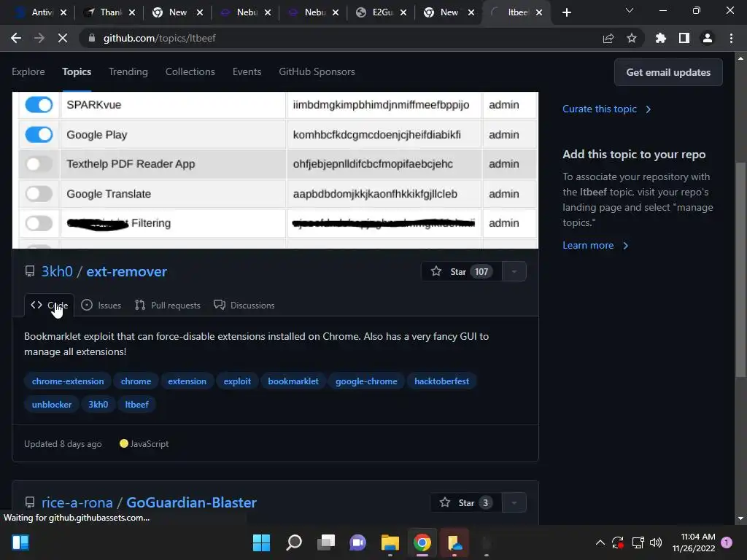Open the Explore tab
747x560 pixels.
(28, 71)
